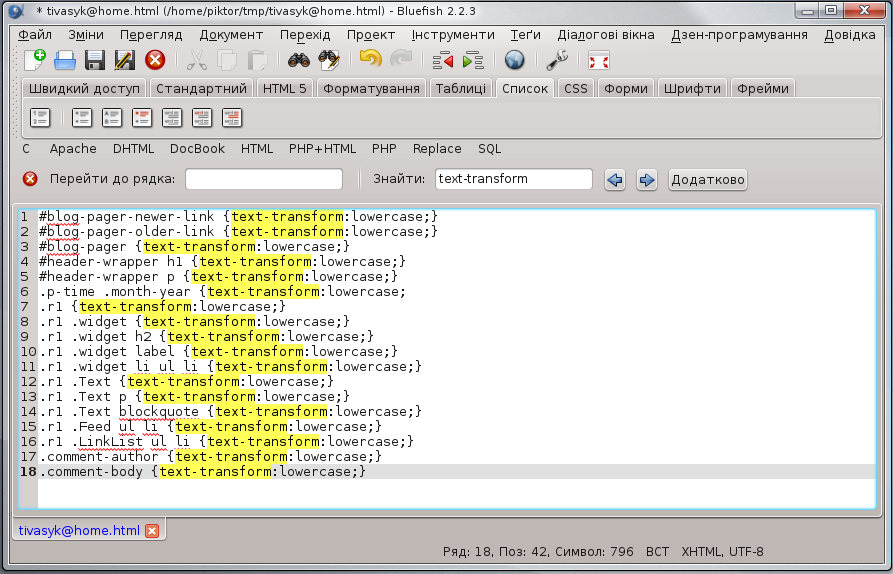
Task: Open the Дзен-програмування menu
Action: [739, 35]
